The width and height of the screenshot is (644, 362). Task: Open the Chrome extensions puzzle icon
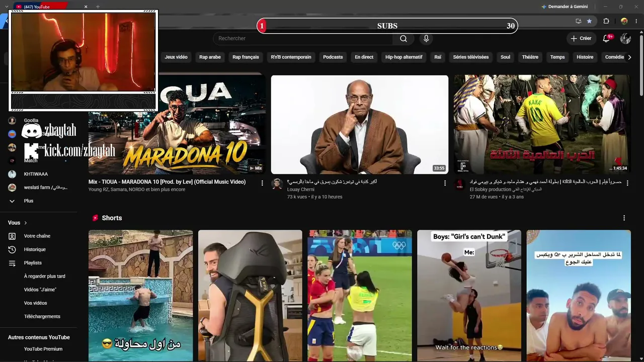click(606, 21)
